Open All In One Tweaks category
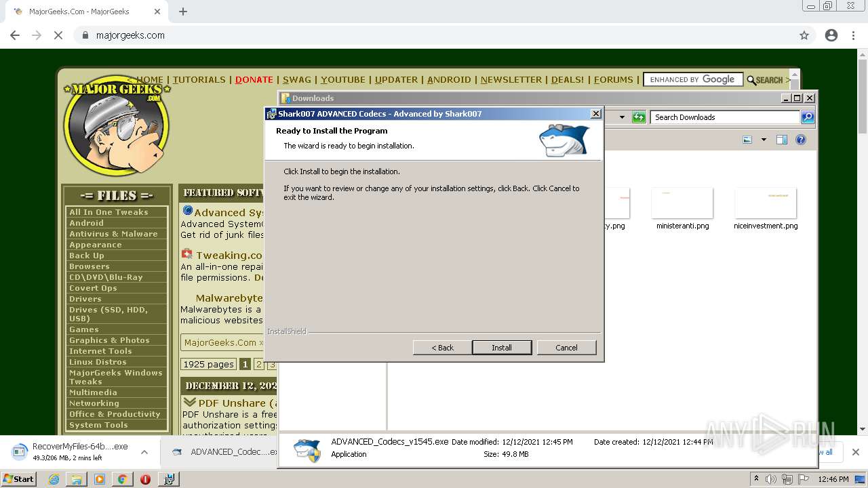 [108, 212]
